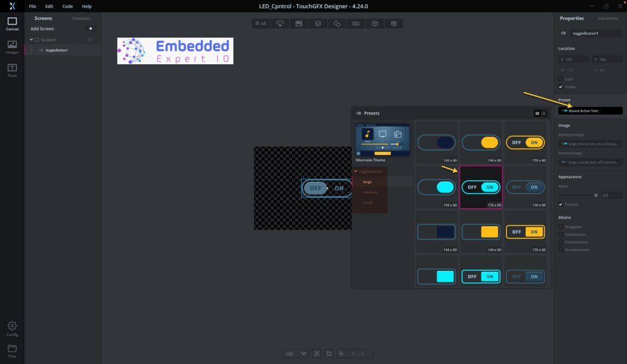Image resolution: width=627 pixels, height=364 pixels.
Task: Switch to the Texts panel
Action: coord(11,69)
